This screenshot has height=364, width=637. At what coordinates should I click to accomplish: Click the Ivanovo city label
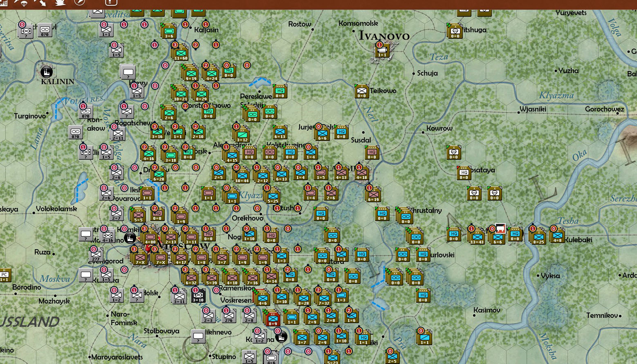[384, 36]
